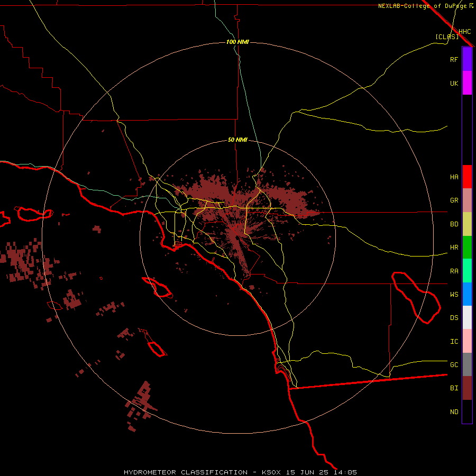
Task: Click the [CLAS] units label
Action: 447,36
